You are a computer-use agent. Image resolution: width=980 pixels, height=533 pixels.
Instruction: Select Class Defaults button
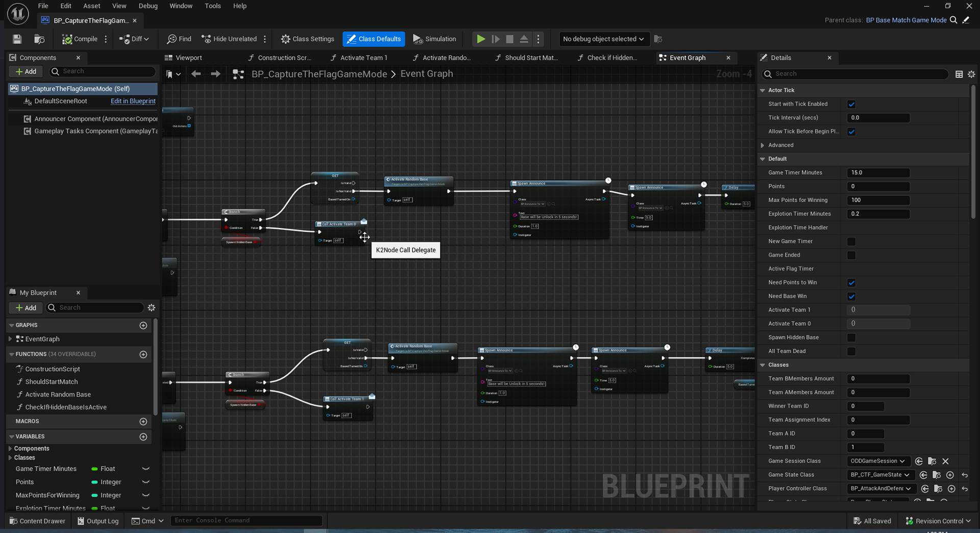click(374, 39)
